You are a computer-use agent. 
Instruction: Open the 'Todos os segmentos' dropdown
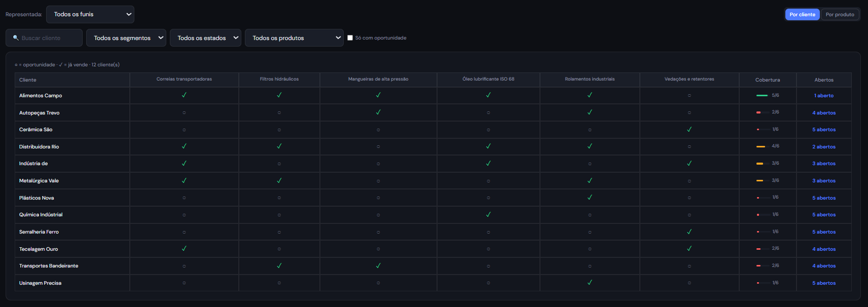coord(126,38)
